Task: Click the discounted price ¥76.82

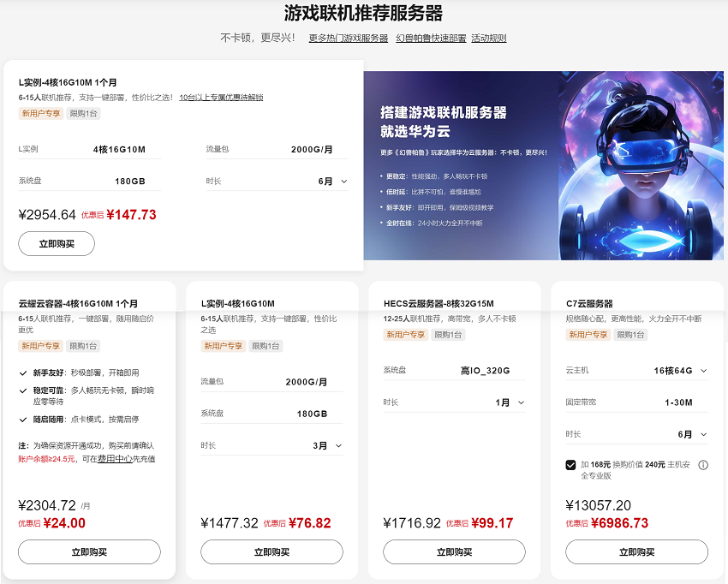Action: tap(310, 523)
